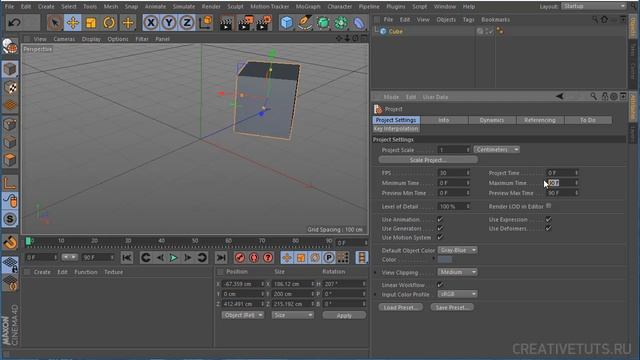Uncheck Use Deformers checkbox
640x360 pixels.
pos(549,228)
